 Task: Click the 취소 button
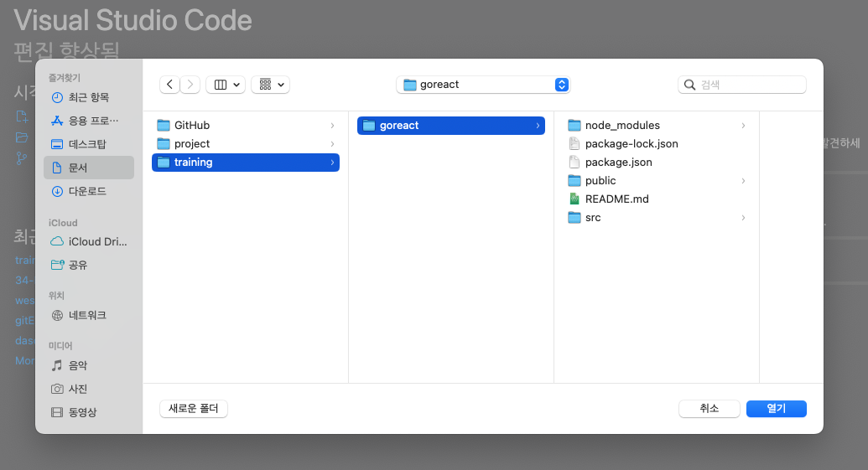pos(709,409)
